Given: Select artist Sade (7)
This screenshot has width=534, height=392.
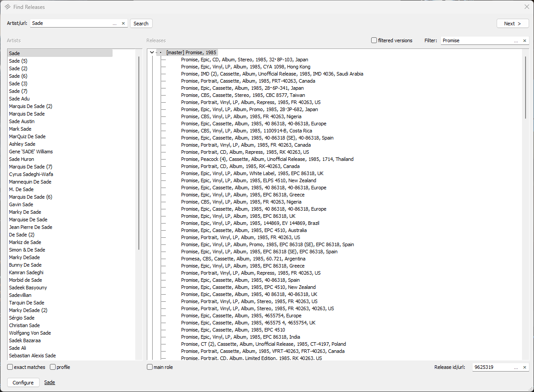Looking at the screenshot, I should pos(18,91).
